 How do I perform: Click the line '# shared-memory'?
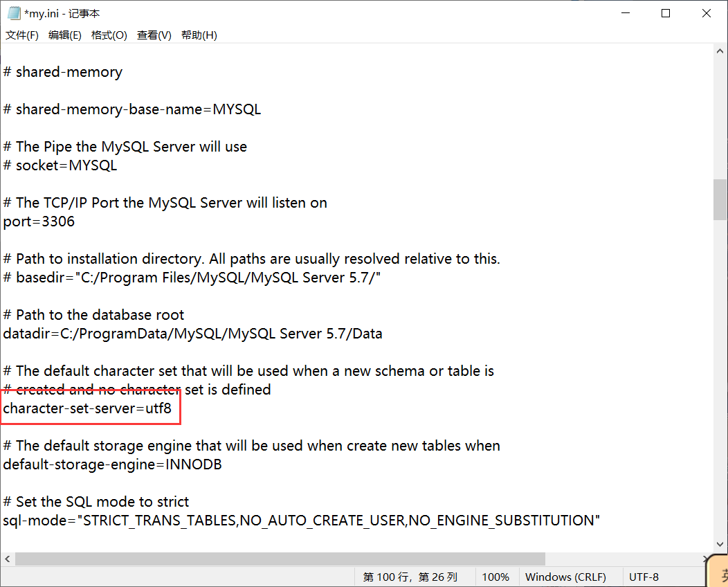point(63,72)
